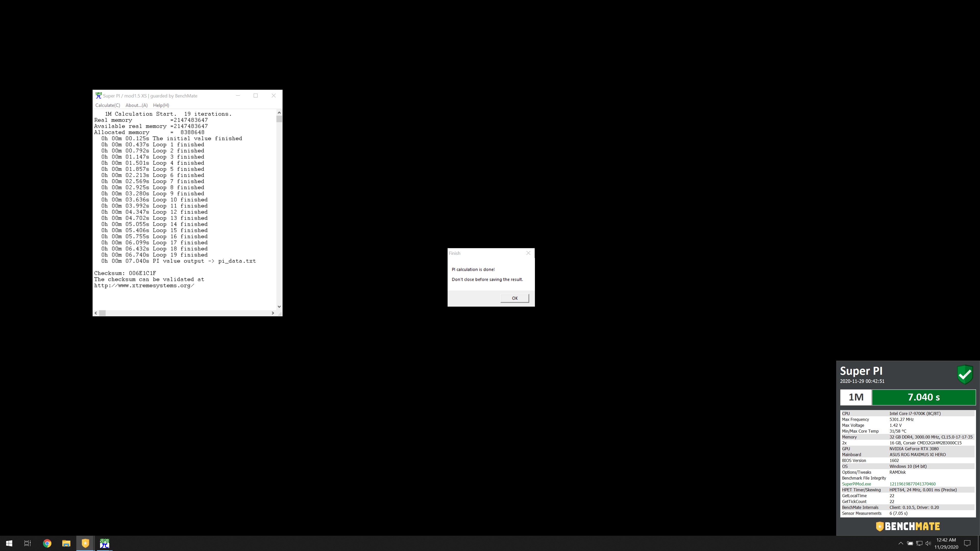Open the Help(H) menu
The height and width of the screenshot is (551, 980).
coord(161,105)
